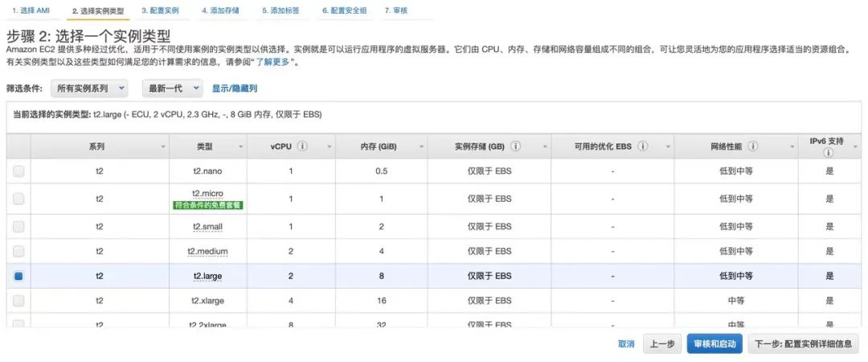Screen dimensions: 868x362
Task: Click 中等 network value in t2.xlarge row
Action: [736, 301]
